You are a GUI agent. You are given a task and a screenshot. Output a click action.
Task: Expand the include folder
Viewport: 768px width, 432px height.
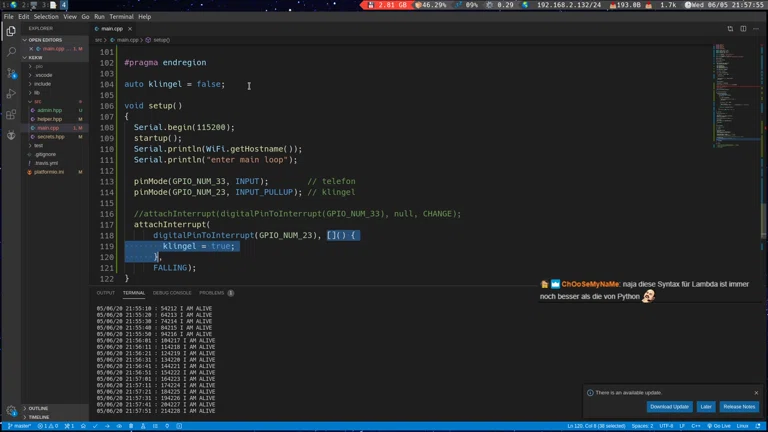[x=42, y=84]
